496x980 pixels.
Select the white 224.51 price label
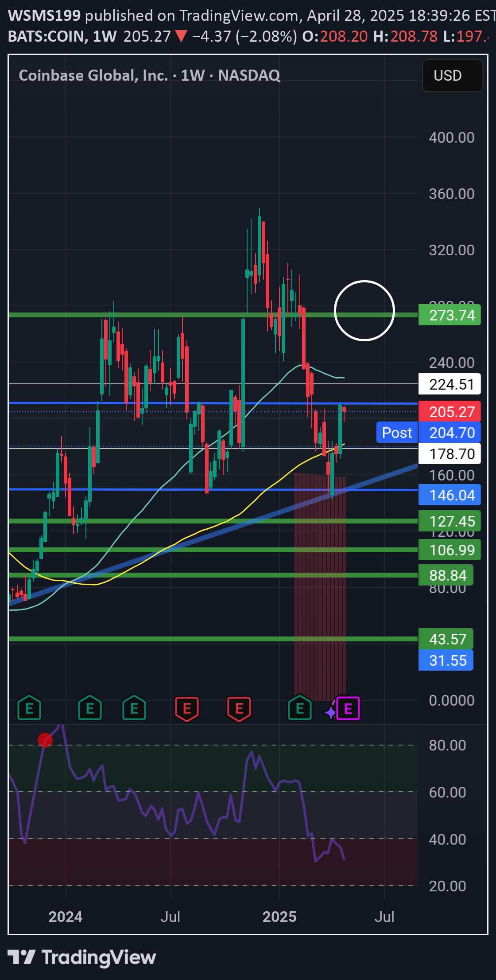449,384
